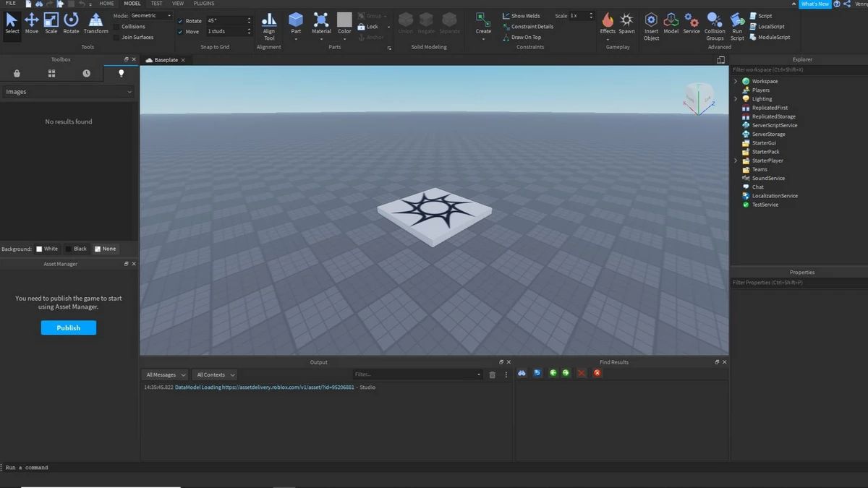This screenshot has height=488, width=868.
Task: Open the Output filter dropdown arrow
Action: pos(479,374)
